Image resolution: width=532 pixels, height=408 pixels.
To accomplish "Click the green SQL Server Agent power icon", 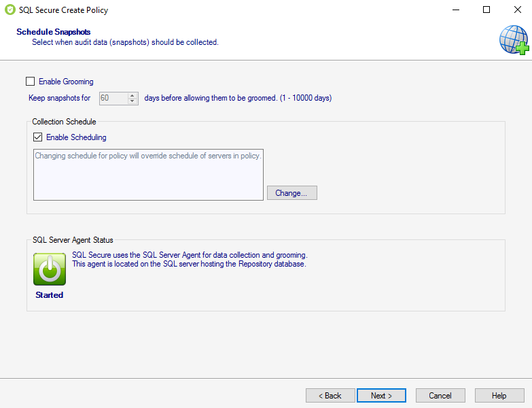I will pyautogui.click(x=50, y=269).
